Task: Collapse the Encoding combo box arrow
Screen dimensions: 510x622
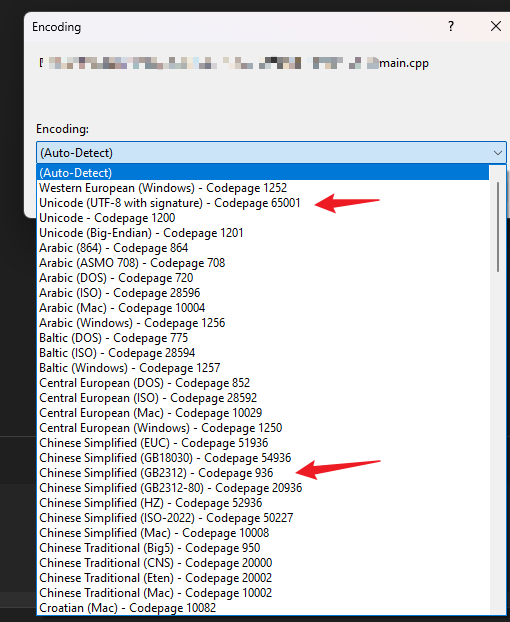Action: point(498,153)
